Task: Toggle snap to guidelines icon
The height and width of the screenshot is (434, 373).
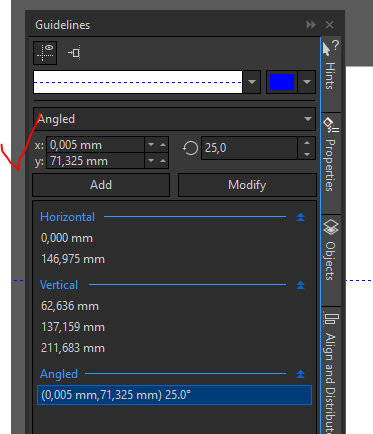Action: coord(74,53)
